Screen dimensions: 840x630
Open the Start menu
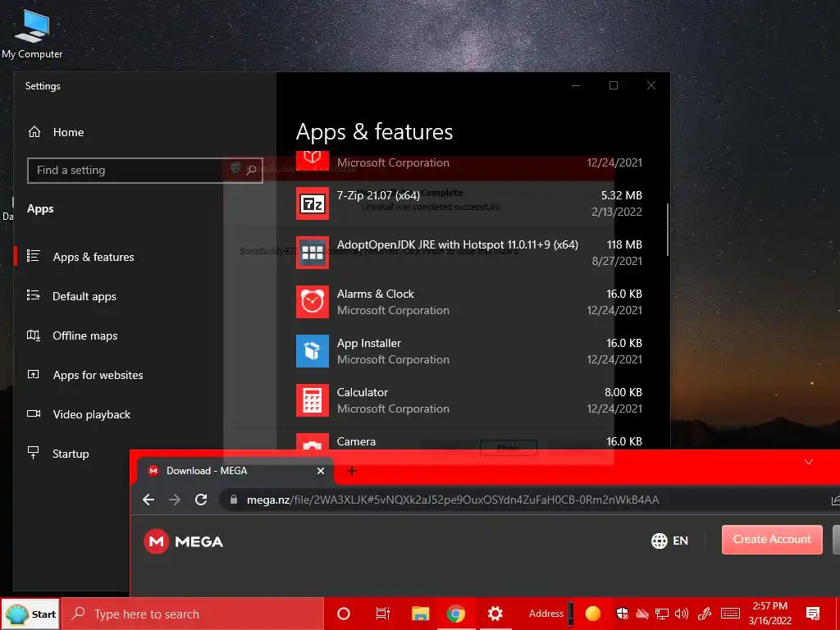click(x=30, y=614)
